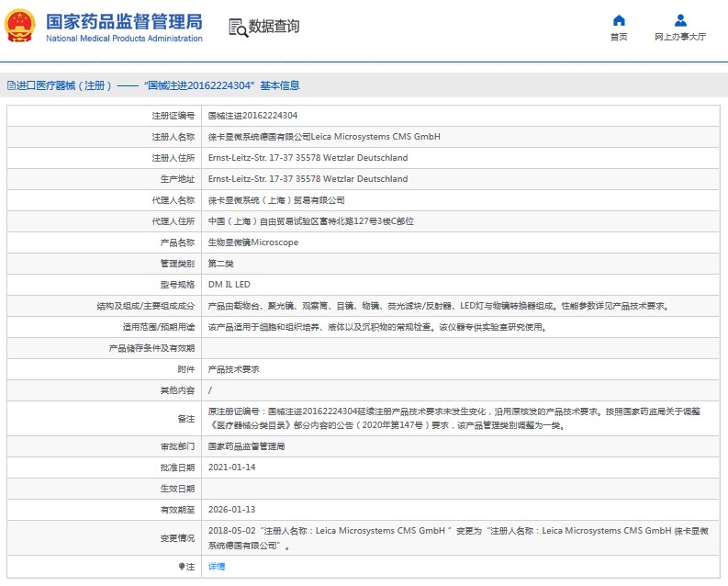Click the 数据查询 heading text
This screenshot has height=586, width=728.
click(274, 27)
